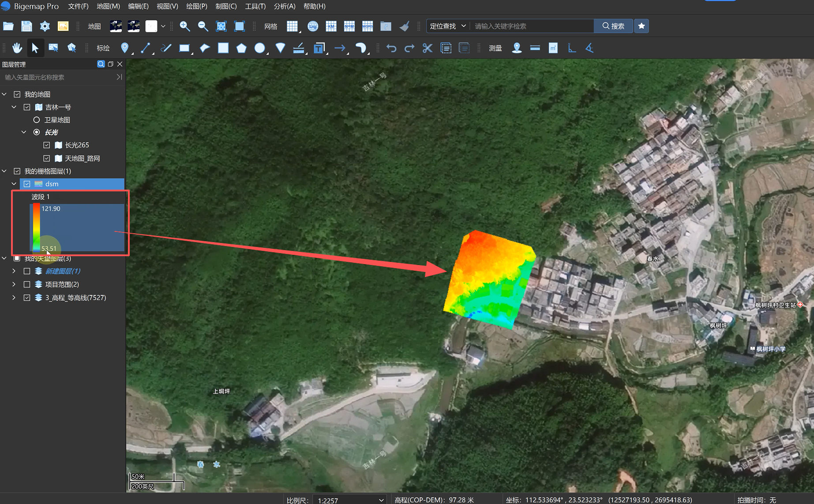Float the 图层管理 panel with undock button
The image size is (814, 504).
111,64
